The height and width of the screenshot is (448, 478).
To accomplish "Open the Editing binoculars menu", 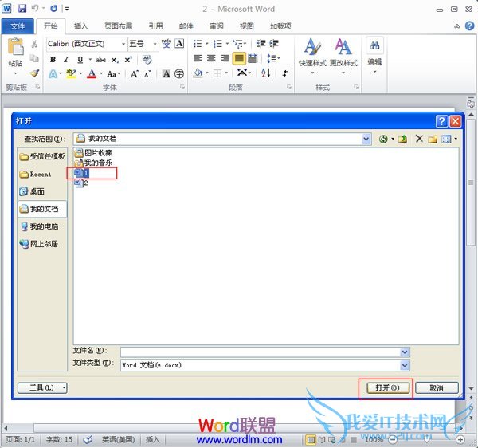I will [374, 55].
